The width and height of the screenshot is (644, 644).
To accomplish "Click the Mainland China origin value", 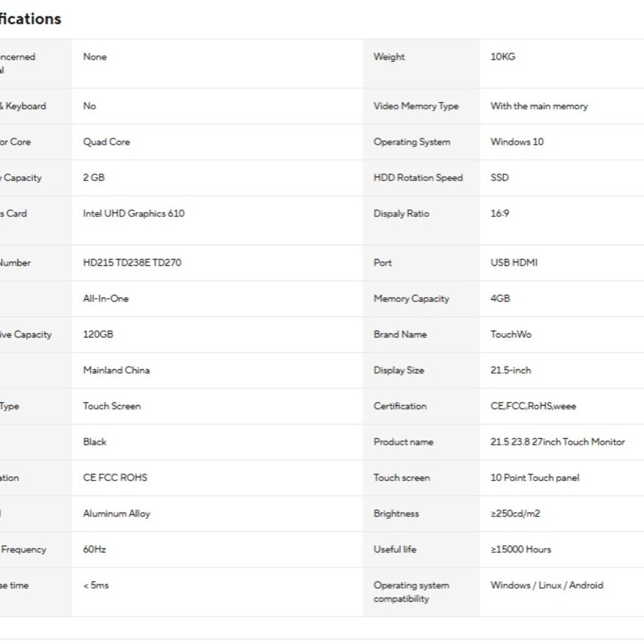I will pos(116,370).
